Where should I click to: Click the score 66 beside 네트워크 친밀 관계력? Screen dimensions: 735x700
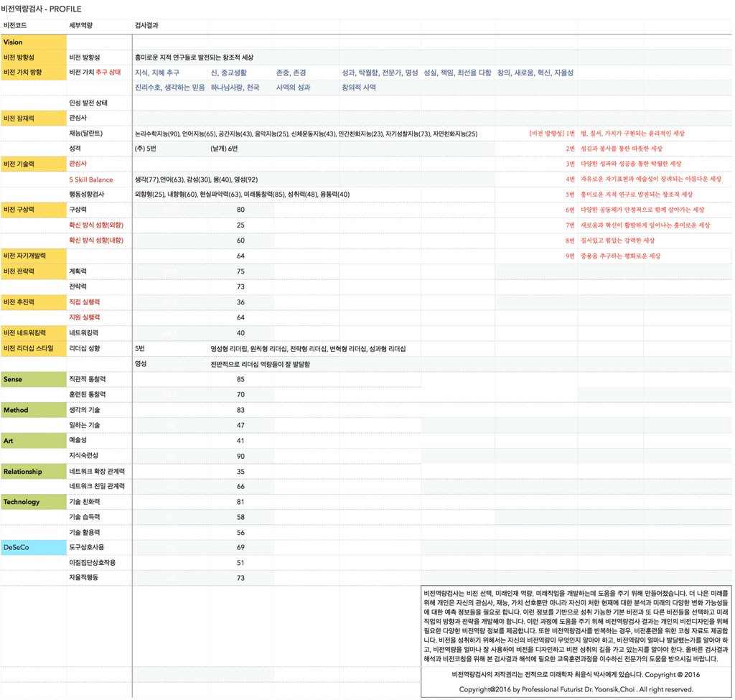240,487
